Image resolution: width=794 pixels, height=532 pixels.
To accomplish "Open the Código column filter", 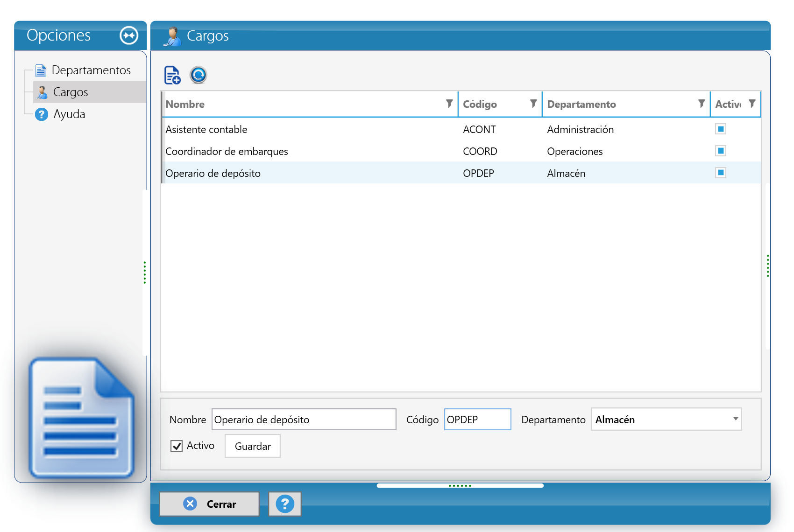I will click(533, 104).
